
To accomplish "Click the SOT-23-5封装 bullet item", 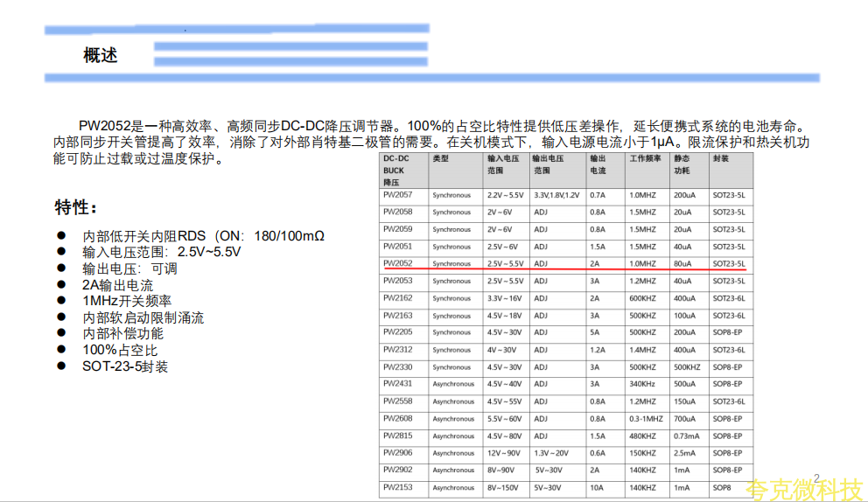I will click(x=125, y=366).
